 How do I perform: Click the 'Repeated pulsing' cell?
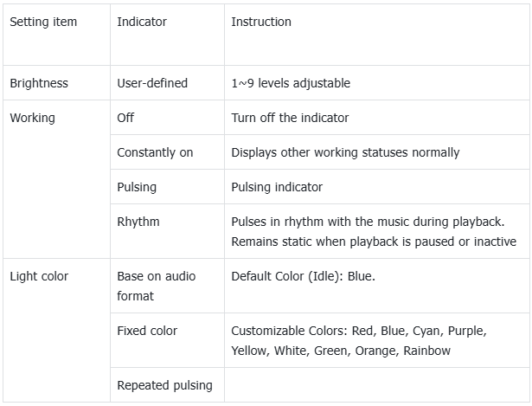tap(164, 384)
